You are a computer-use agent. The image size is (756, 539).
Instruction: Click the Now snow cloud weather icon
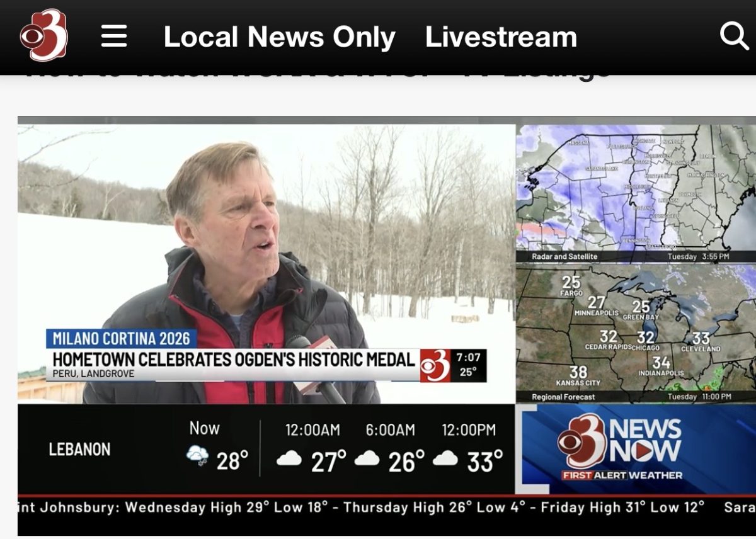197,455
